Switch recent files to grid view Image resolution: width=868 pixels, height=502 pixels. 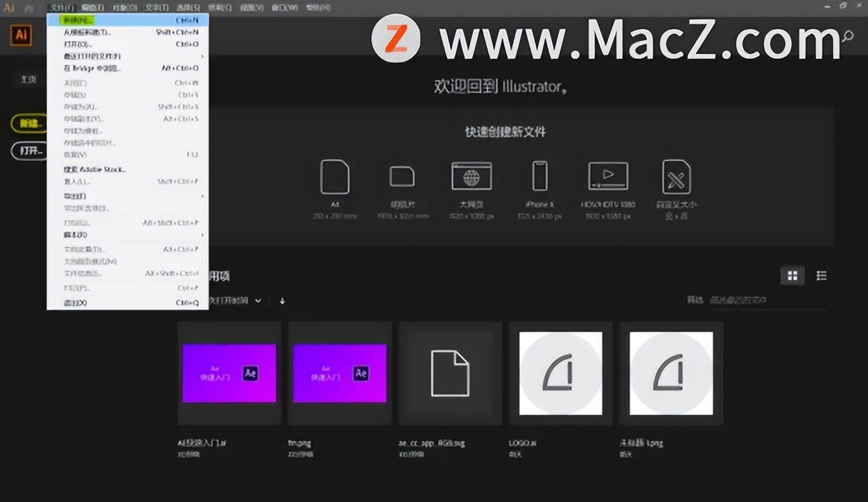(792, 276)
